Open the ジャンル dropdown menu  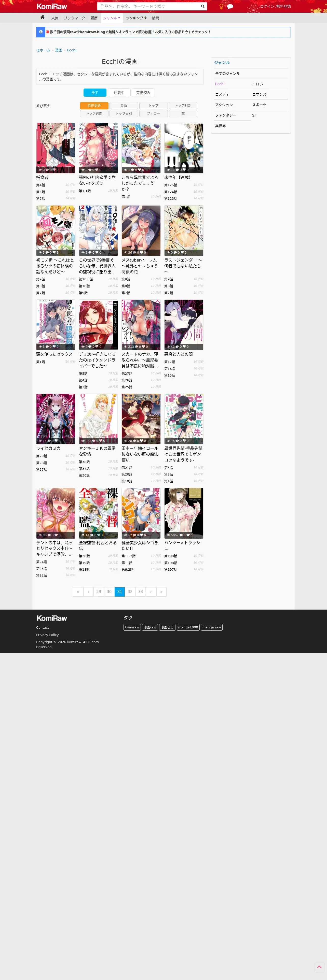coord(112,18)
